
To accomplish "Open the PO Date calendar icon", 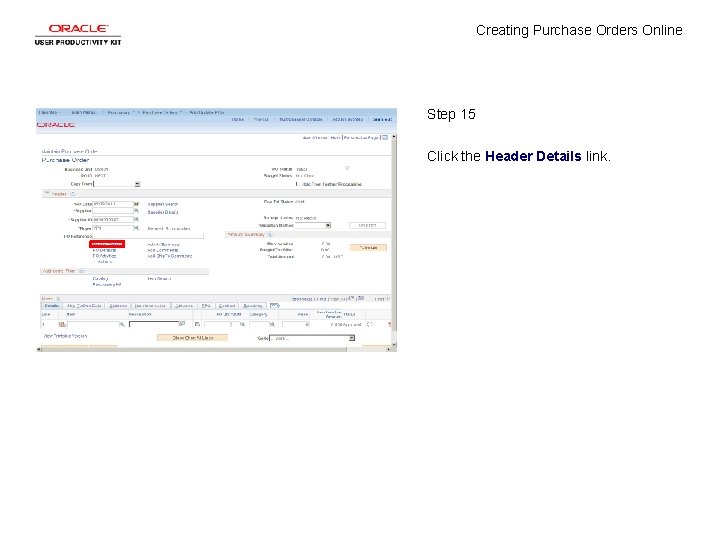I will 136,204.
